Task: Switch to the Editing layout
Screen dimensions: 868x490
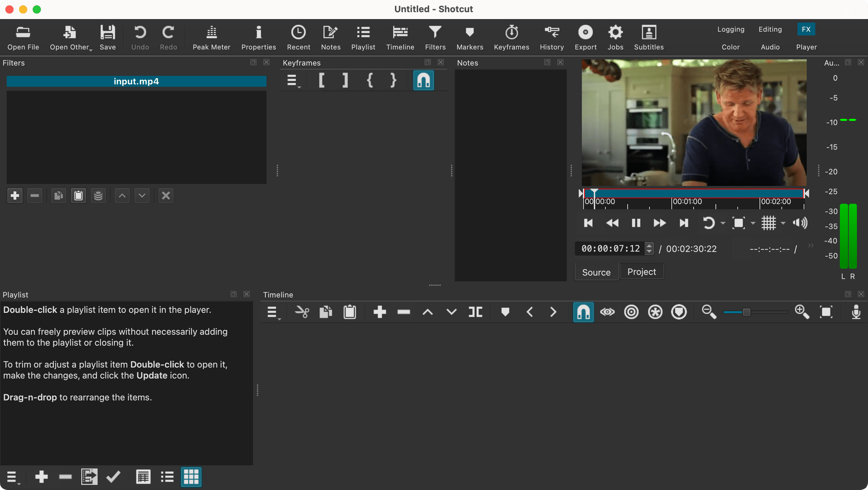Action: click(x=770, y=29)
